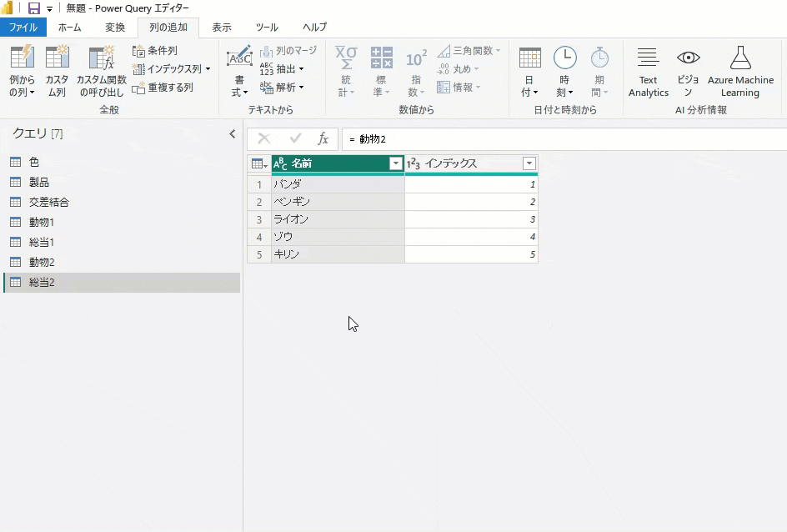Viewport: 787px width, 532px height.
Task: Select row number 3 header
Action: coord(259,219)
